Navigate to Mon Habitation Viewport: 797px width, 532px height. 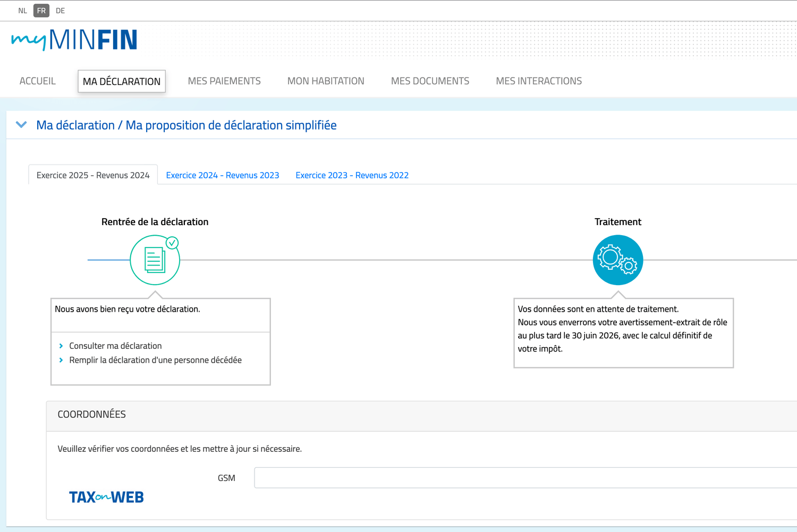point(326,81)
